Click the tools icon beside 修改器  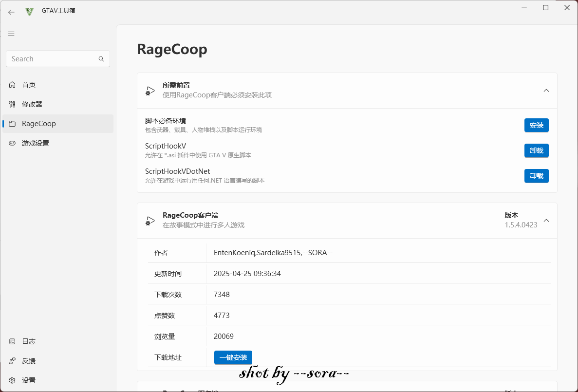point(12,104)
